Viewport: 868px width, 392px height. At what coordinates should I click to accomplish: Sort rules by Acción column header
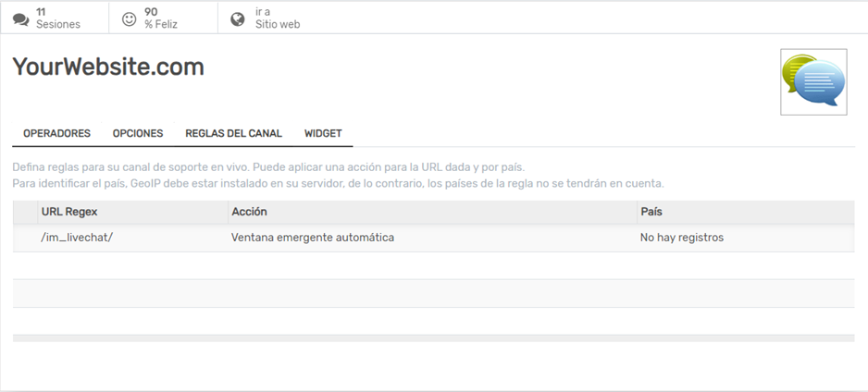250,213
